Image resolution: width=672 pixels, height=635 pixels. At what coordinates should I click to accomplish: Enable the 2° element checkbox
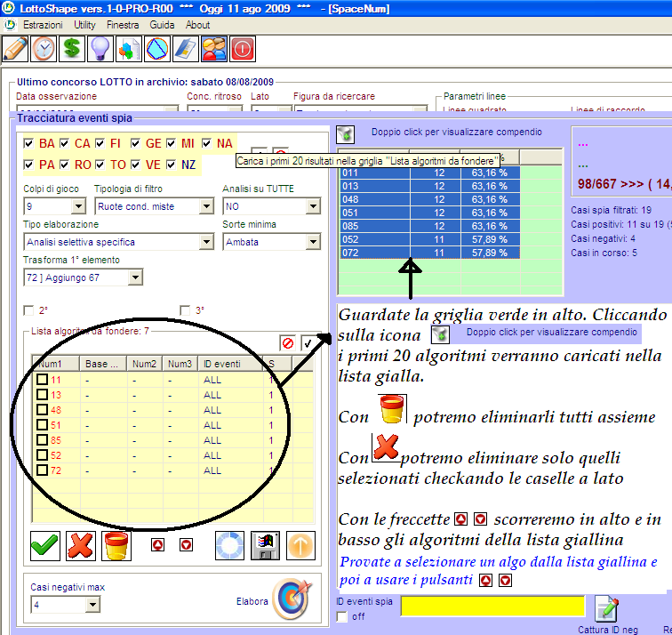[28, 310]
